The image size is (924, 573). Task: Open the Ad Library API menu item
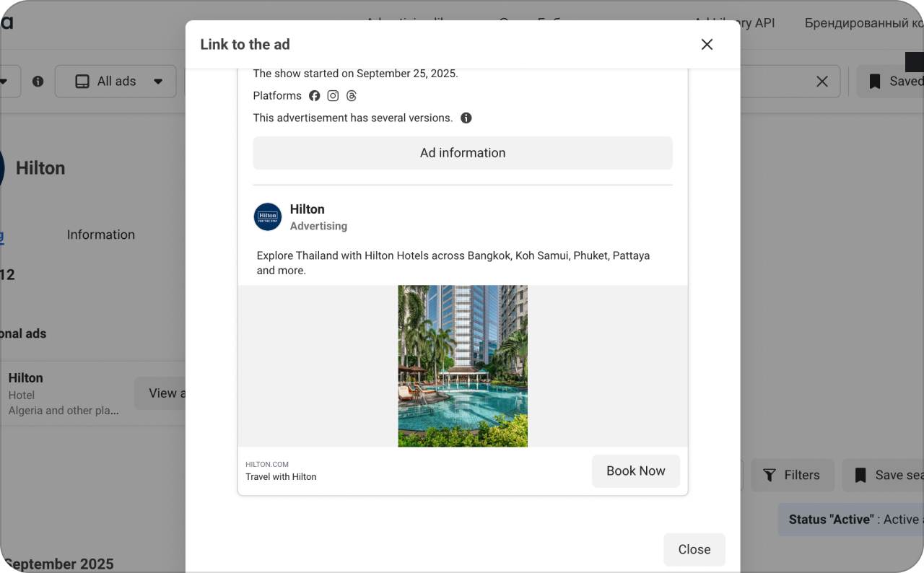pyautogui.click(x=735, y=22)
